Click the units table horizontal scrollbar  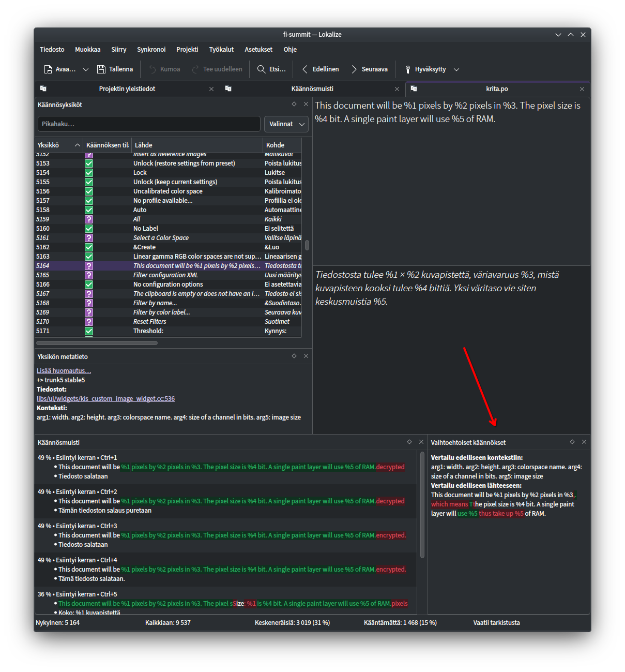pyautogui.click(x=97, y=343)
